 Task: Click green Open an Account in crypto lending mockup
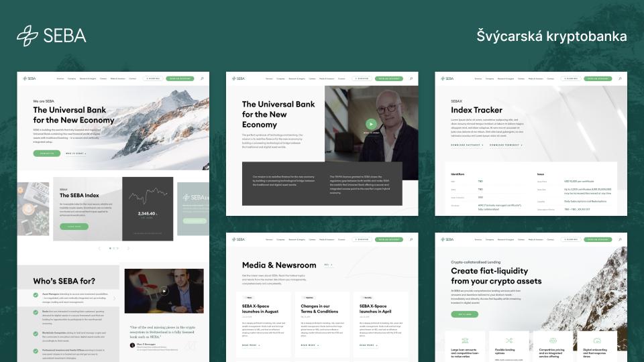[x=598, y=239]
